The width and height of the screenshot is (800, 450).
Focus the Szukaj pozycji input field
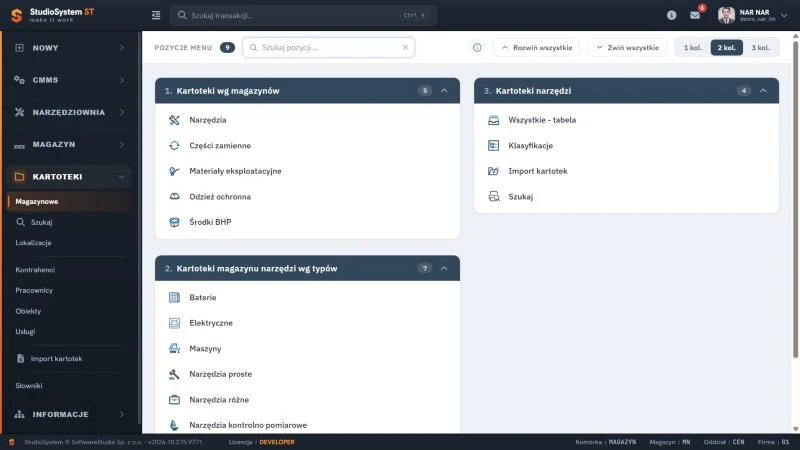[329, 47]
